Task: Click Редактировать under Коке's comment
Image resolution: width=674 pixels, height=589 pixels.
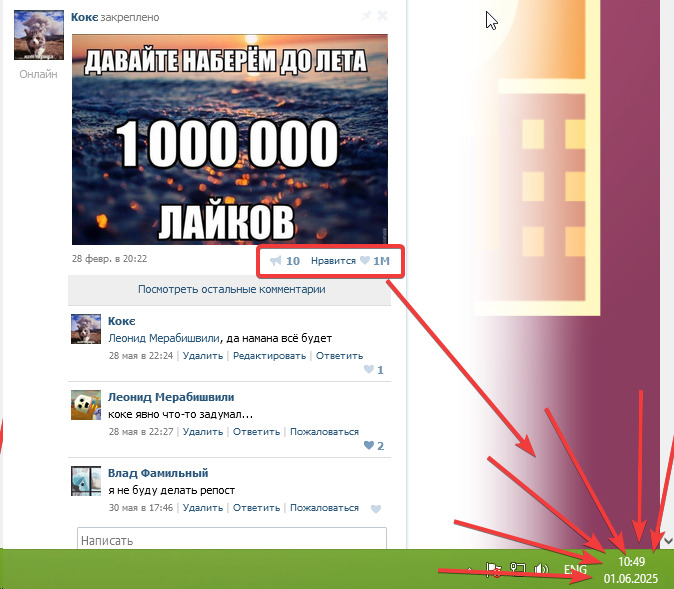Action: pos(270,356)
